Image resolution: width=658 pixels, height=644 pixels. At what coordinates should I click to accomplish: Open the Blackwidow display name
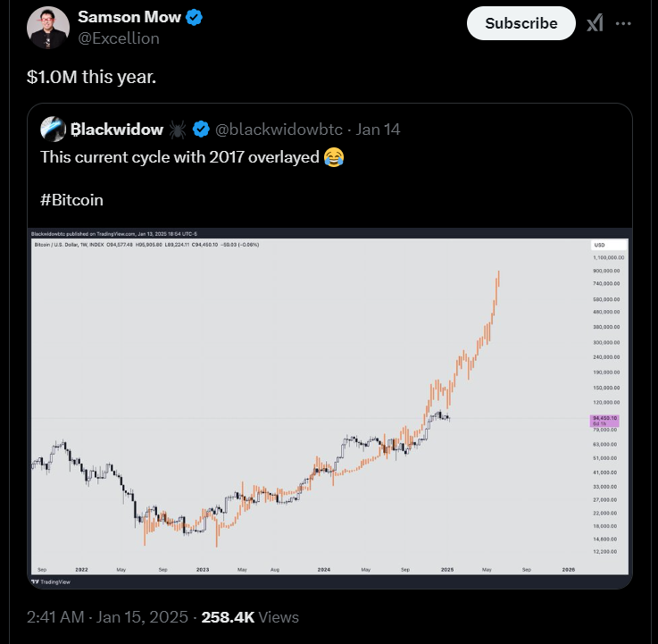point(117,130)
